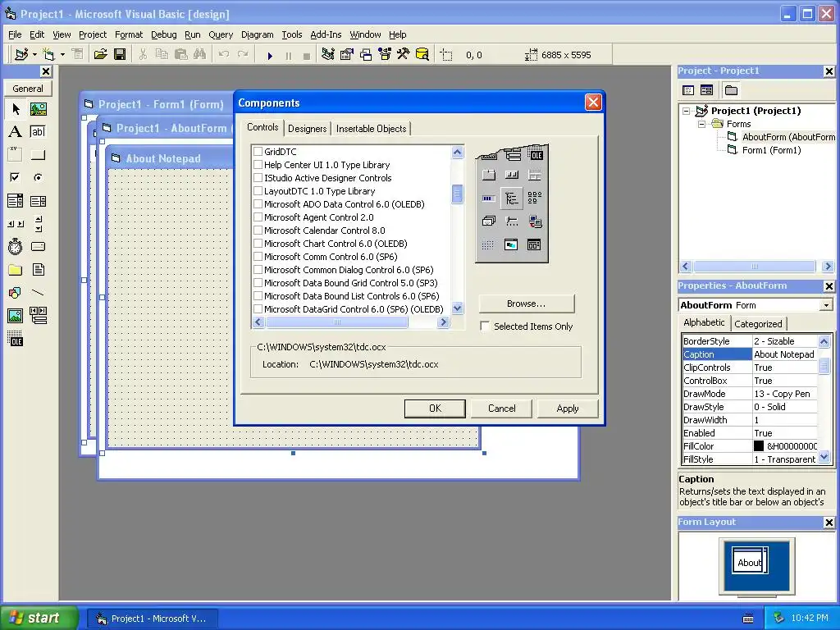The height and width of the screenshot is (630, 840).
Task: Click OK in Components dialog
Action: pos(435,409)
